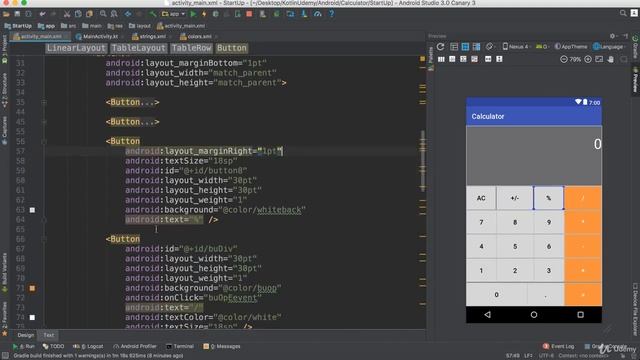Open the Event Log tool window

pos(558,347)
